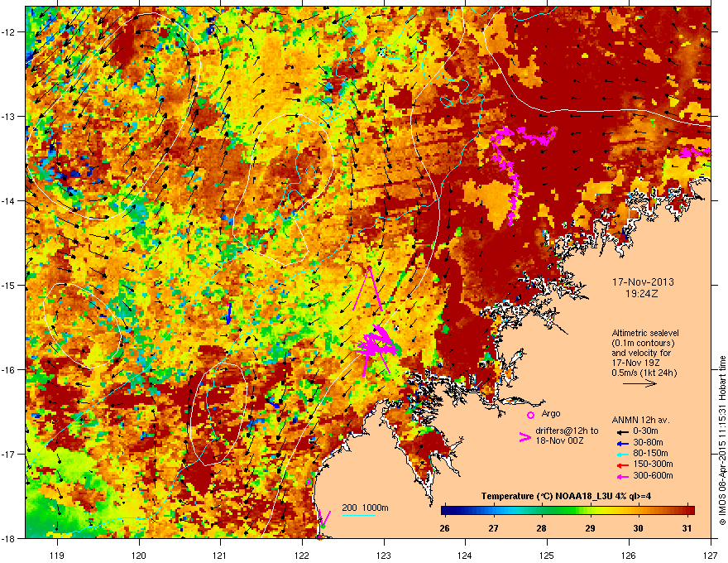Click the longitude axis label 126
Screen dimensions: 728x563
(629, 555)
